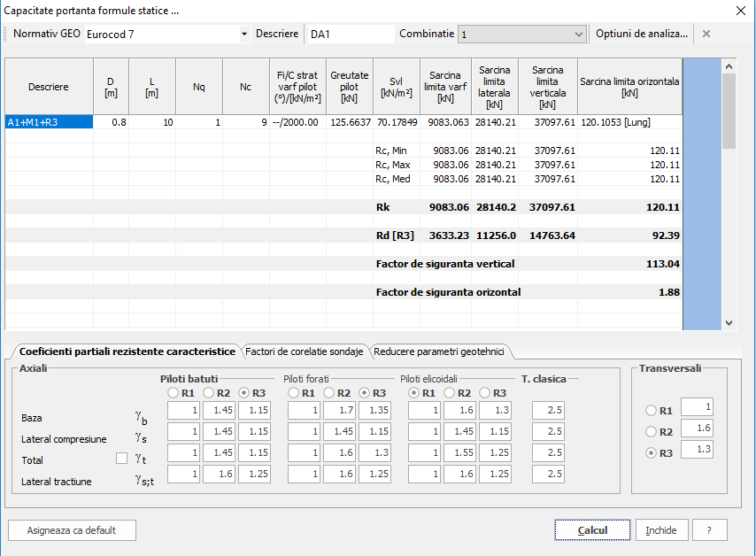
Task: Click the --/2000.00 cell
Action: tap(297, 122)
